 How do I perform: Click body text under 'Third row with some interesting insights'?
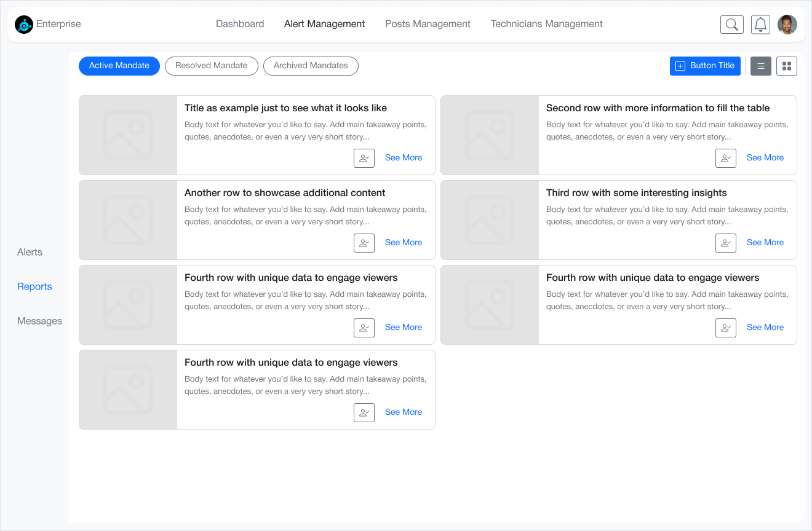667,216
